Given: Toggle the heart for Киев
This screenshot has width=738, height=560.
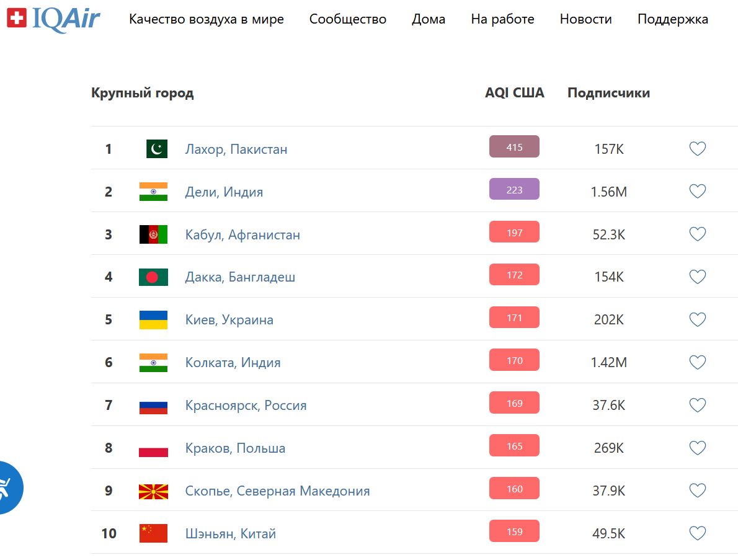Looking at the screenshot, I should pos(697,319).
